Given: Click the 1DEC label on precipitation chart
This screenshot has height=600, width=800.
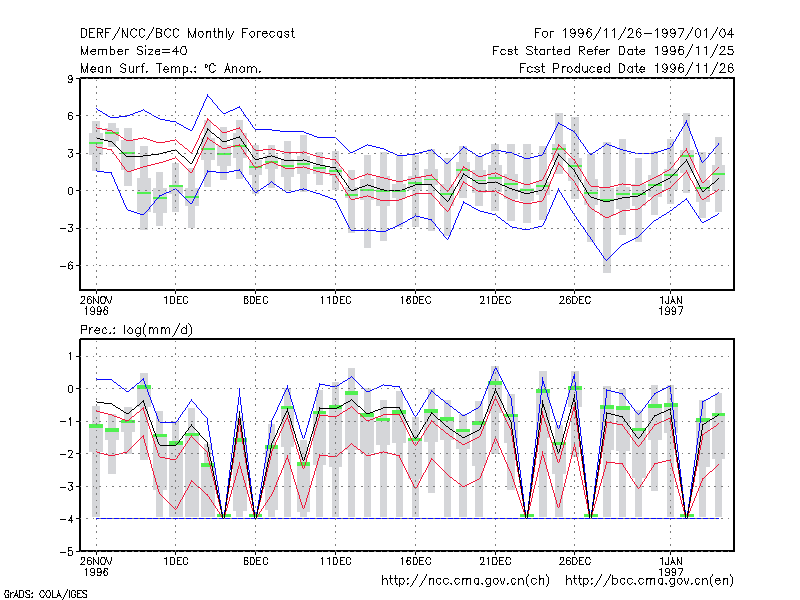Looking at the screenshot, I should [176, 561].
